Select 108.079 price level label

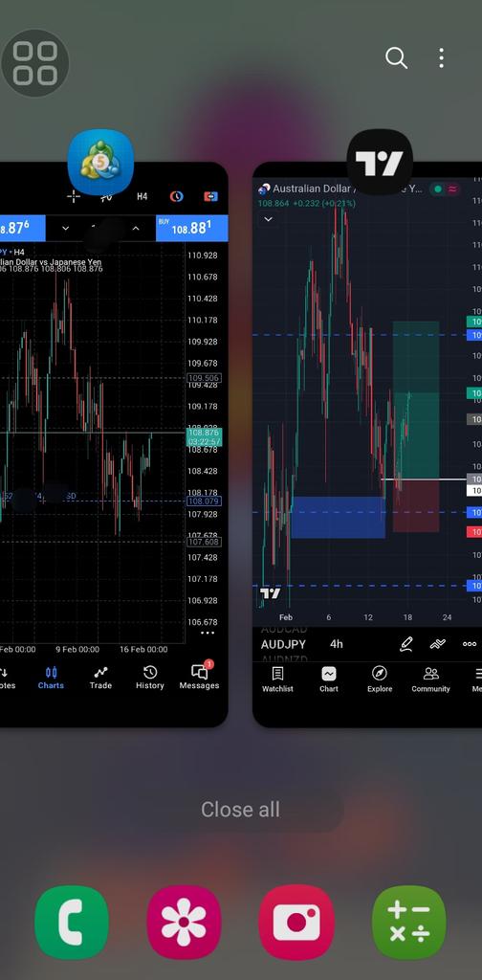click(x=204, y=501)
